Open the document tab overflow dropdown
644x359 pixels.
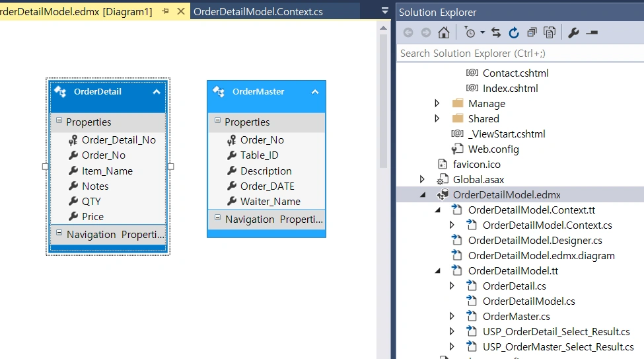coord(385,11)
